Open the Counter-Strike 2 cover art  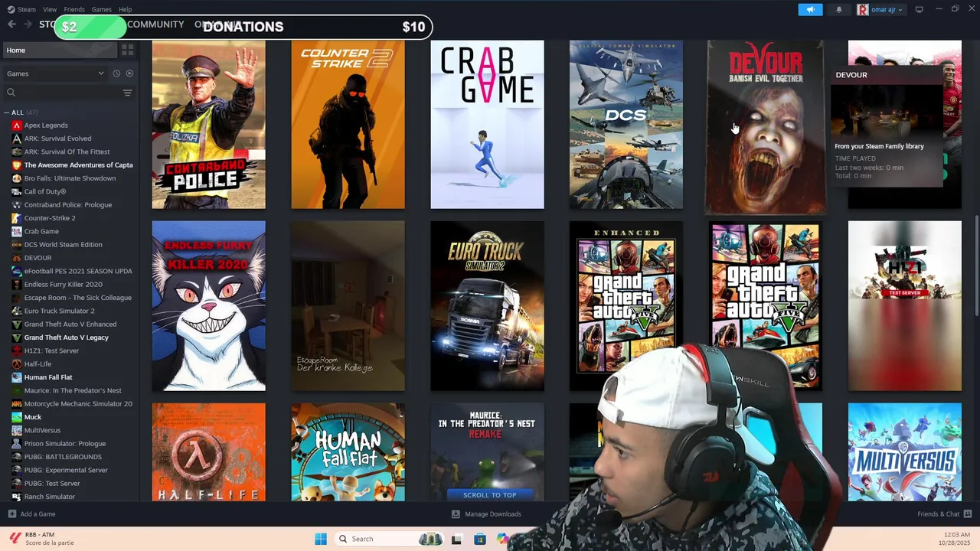point(348,125)
